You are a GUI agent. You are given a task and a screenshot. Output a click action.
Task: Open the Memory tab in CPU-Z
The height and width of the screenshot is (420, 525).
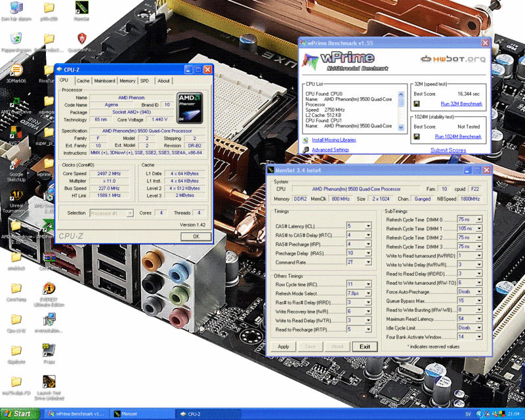point(127,81)
